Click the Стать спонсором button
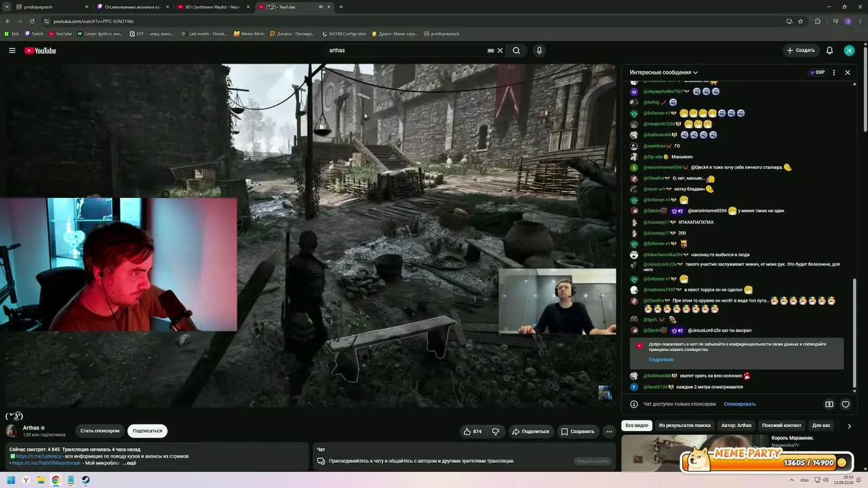The image size is (868, 488). point(100,431)
